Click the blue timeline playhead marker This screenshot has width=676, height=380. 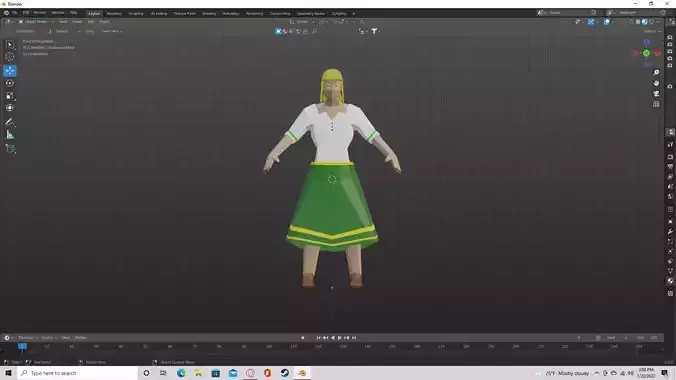pyautogui.click(x=22, y=346)
